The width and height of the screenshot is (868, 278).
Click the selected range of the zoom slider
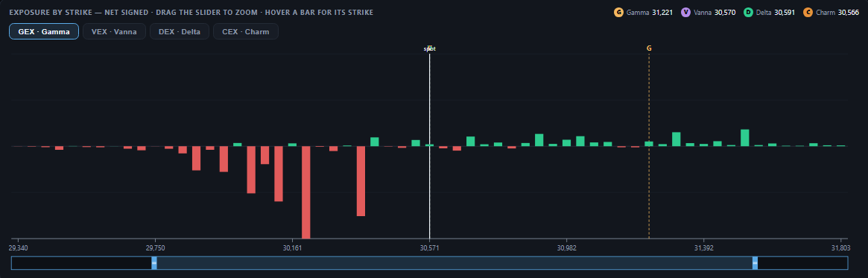click(454, 263)
